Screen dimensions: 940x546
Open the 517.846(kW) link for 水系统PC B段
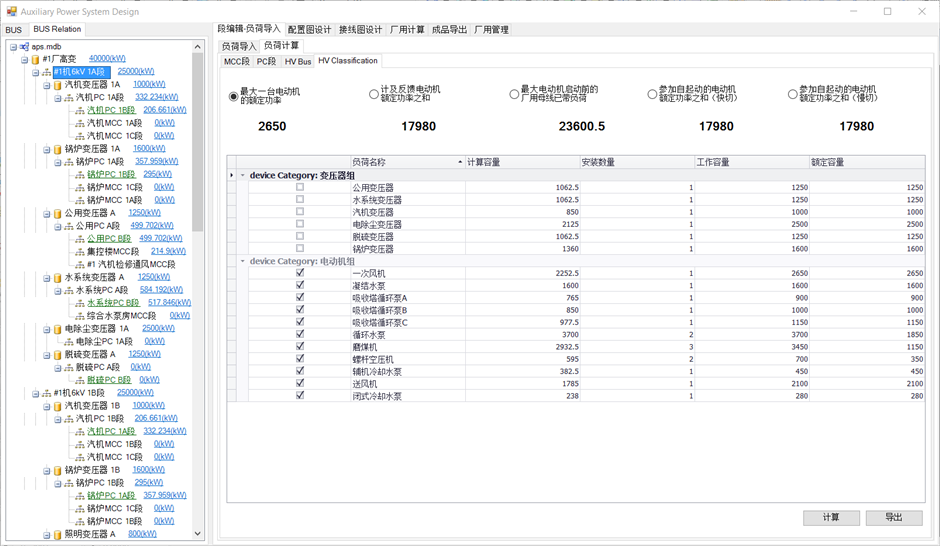[170, 303]
